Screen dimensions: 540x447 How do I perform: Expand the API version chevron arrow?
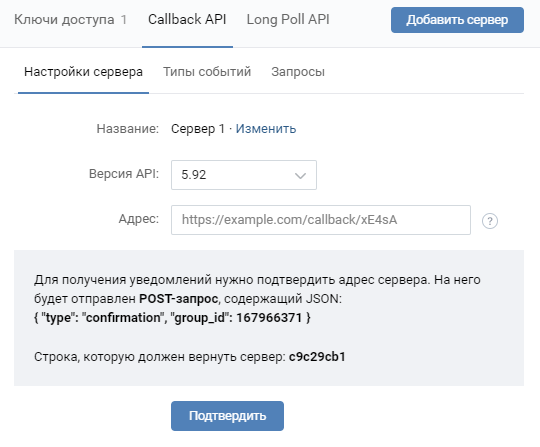pyautogui.click(x=300, y=176)
